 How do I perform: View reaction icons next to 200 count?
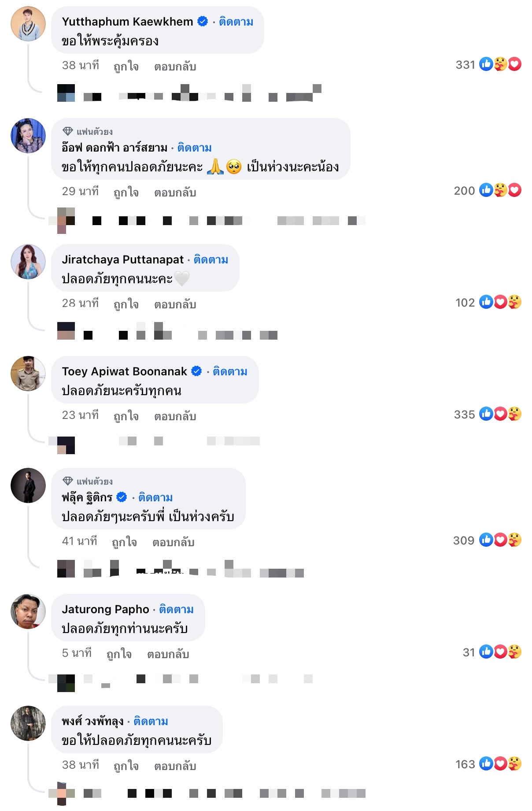[x=500, y=190]
